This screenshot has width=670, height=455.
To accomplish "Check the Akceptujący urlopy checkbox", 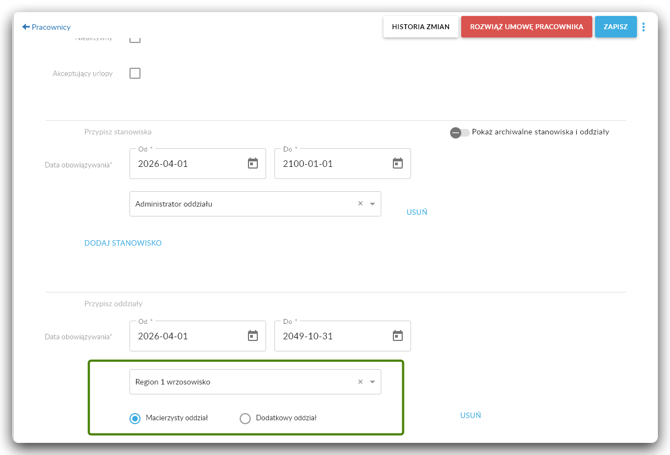I will (x=135, y=73).
